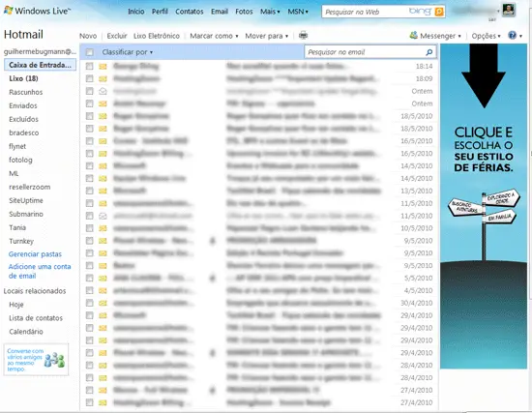
Task: Expand the Mais menu
Action: click(270, 12)
